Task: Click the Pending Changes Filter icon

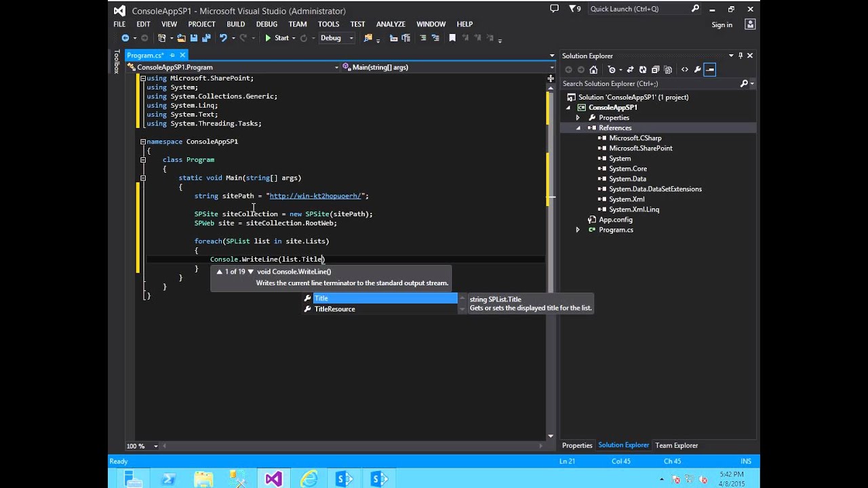Action: (x=612, y=70)
